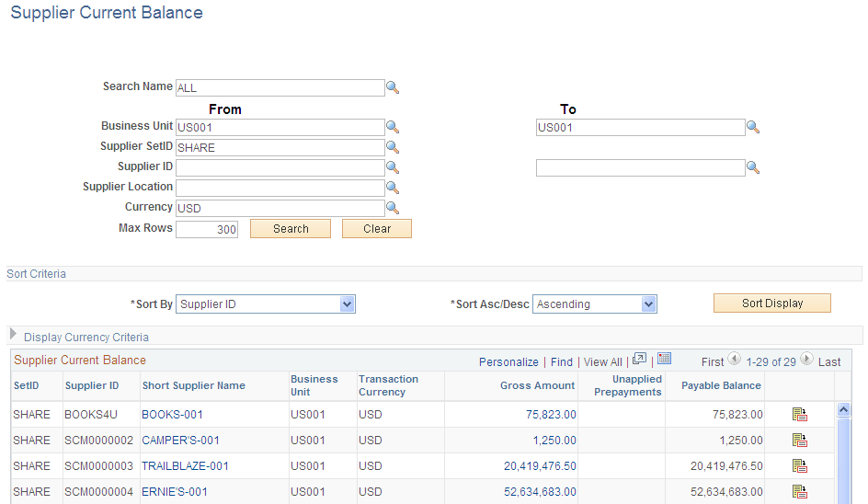
Task: Open gross amount 1,250.00 link
Action: (x=554, y=441)
